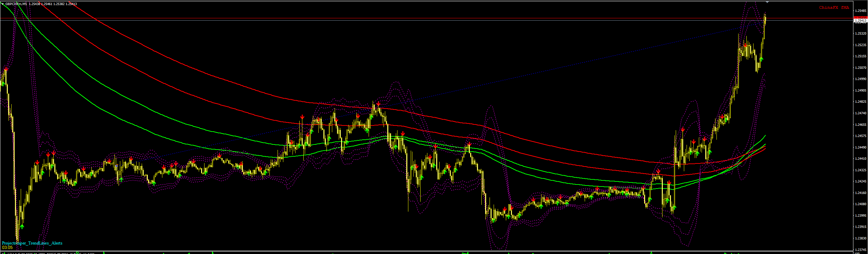868x254 pixels.
Task: Click the 1.25320 price axis label
Action: [x=860, y=34]
